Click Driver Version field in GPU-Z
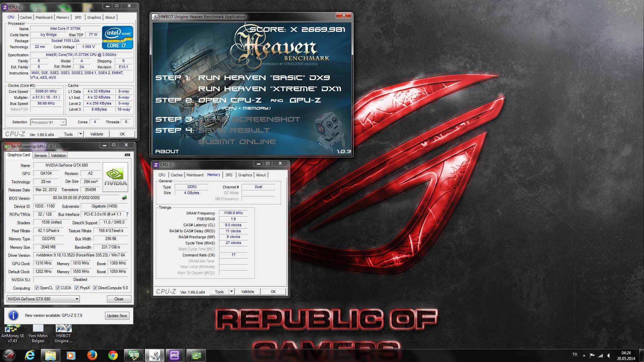 [80, 255]
